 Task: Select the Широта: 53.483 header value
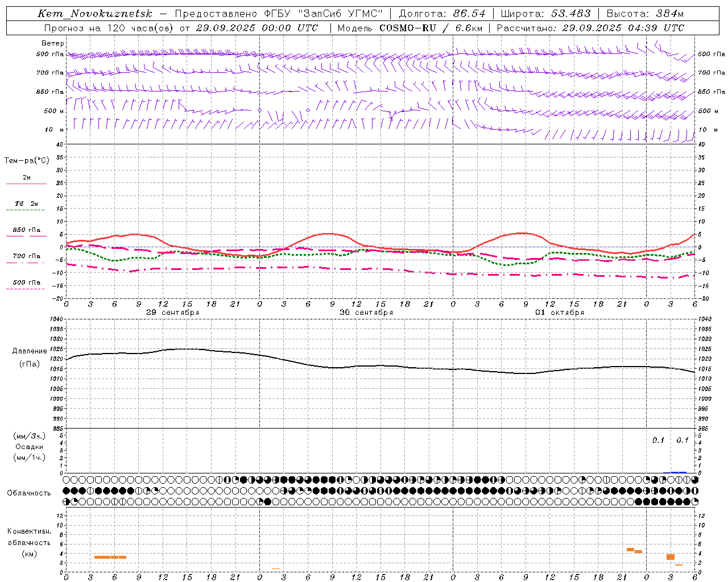[x=545, y=14]
